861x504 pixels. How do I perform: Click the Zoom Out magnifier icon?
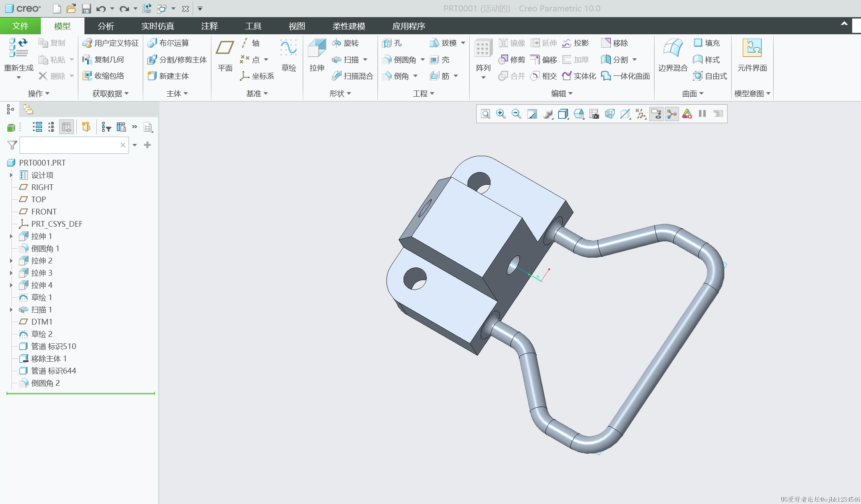tap(516, 114)
